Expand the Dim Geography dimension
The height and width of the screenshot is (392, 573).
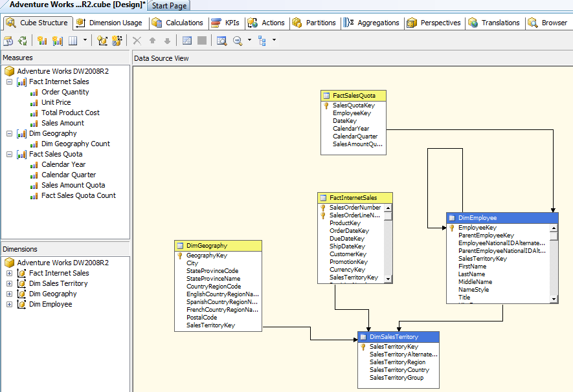10,294
